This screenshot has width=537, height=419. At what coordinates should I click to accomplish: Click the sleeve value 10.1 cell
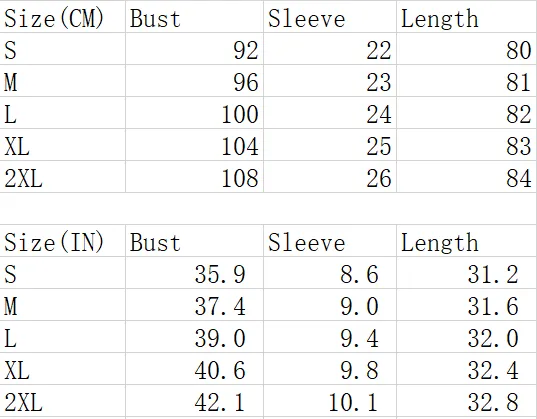[330, 400]
